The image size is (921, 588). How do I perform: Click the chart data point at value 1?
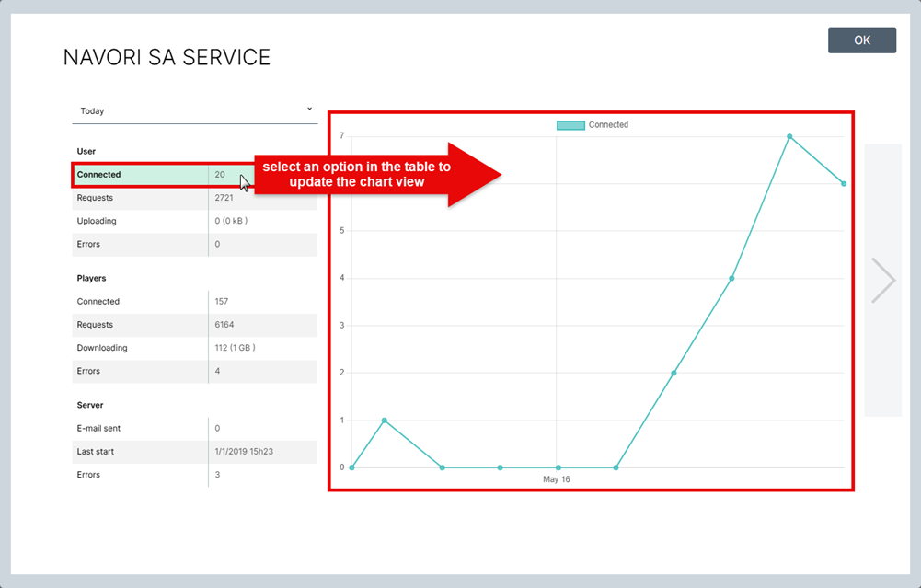[x=385, y=421]
